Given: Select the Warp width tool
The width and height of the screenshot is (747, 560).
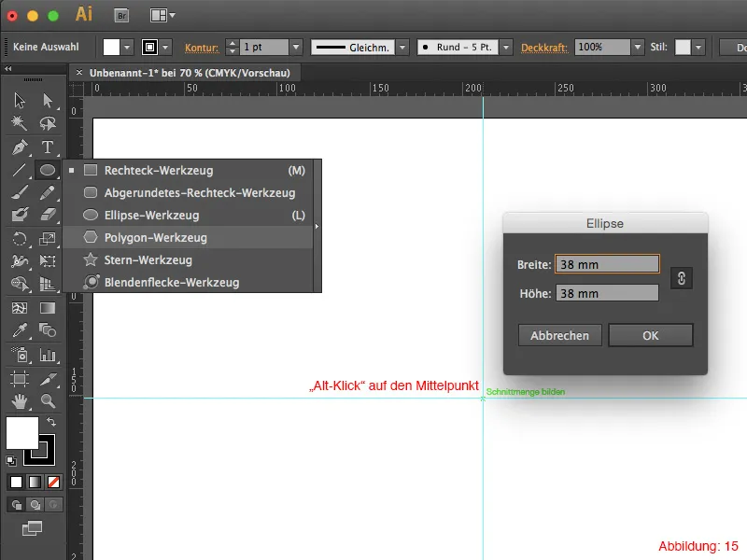Looking at the screenshot, I should click(20, 260).
